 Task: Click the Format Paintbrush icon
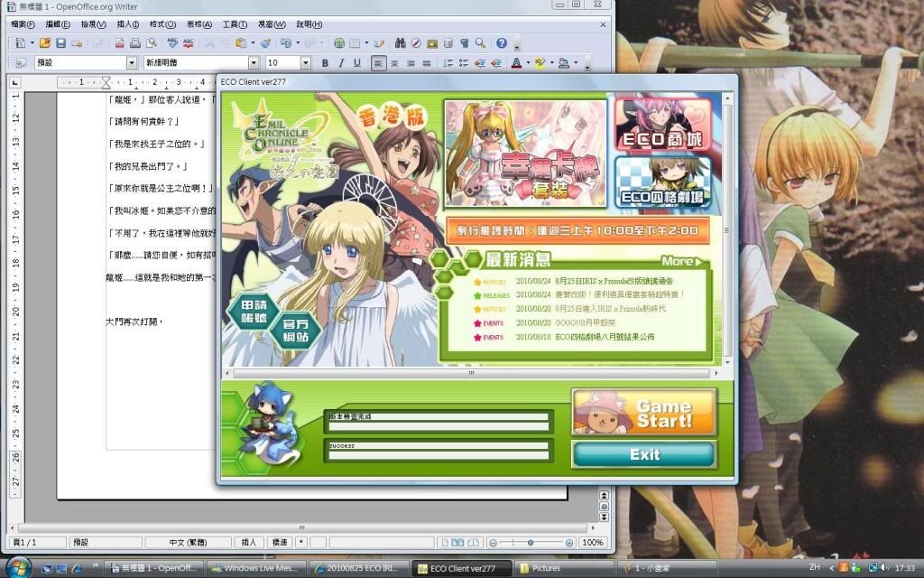tap(265, 42)
